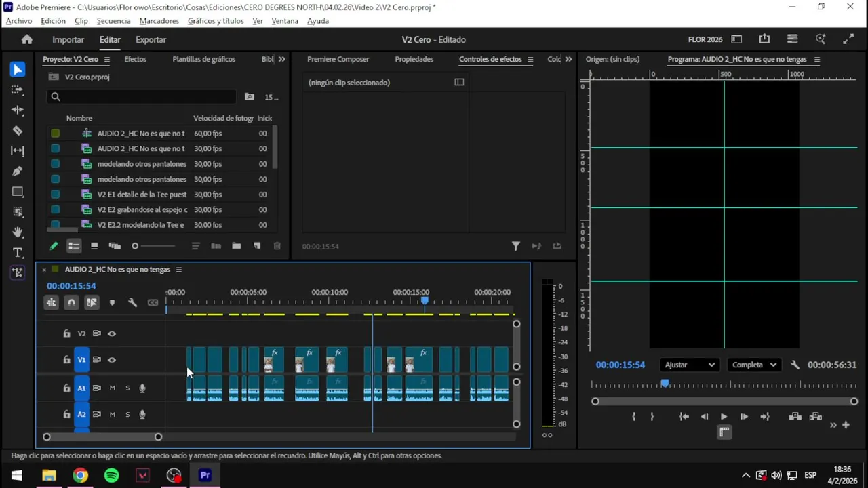Click the New Item icon in Project panel

257,246
